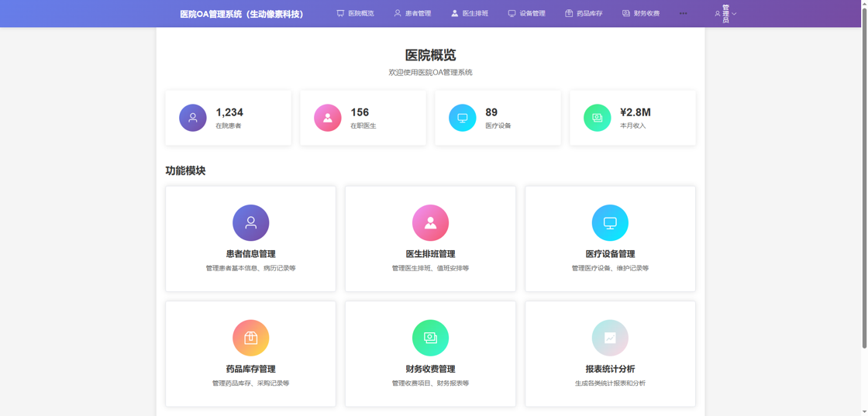Click the page vertical scrollbar
Image resolution: width=868 pixels, height=416 pixels.
pyautogui.click(x=863, y=178)
